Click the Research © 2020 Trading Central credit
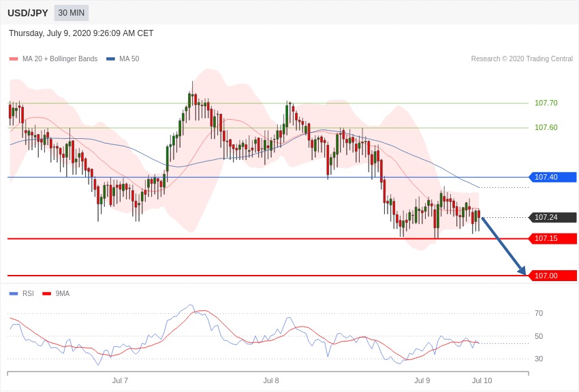579x392 pixels. 522,59
